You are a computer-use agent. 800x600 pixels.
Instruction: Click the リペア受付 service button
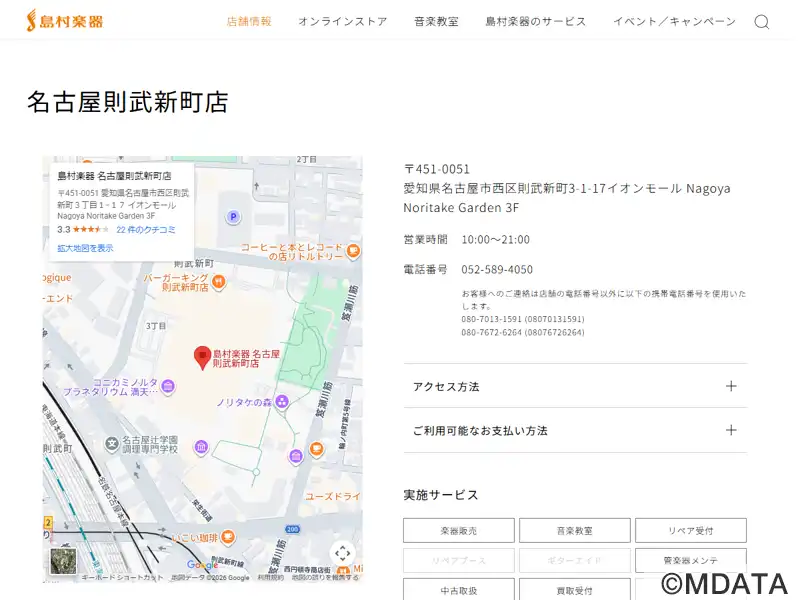click(690, 530)
